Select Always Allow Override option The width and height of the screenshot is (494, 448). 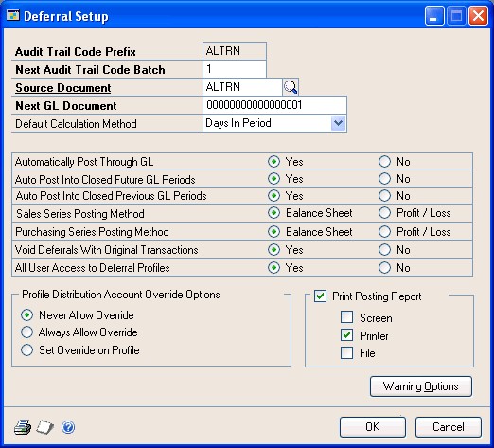tap(26, 332)
